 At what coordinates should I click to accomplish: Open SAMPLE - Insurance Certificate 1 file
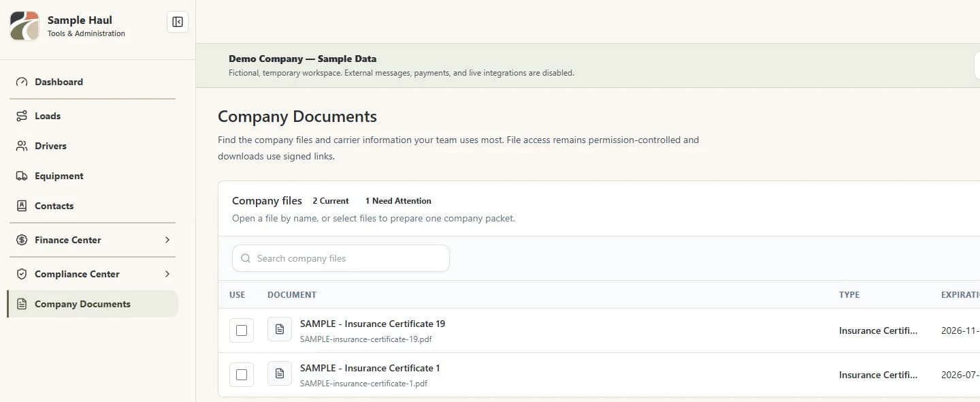pyautogui.click(x=370, y=368)
